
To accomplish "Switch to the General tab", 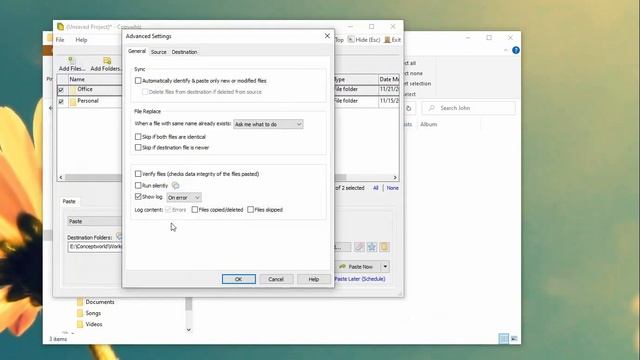I will (x=137, y=51).
